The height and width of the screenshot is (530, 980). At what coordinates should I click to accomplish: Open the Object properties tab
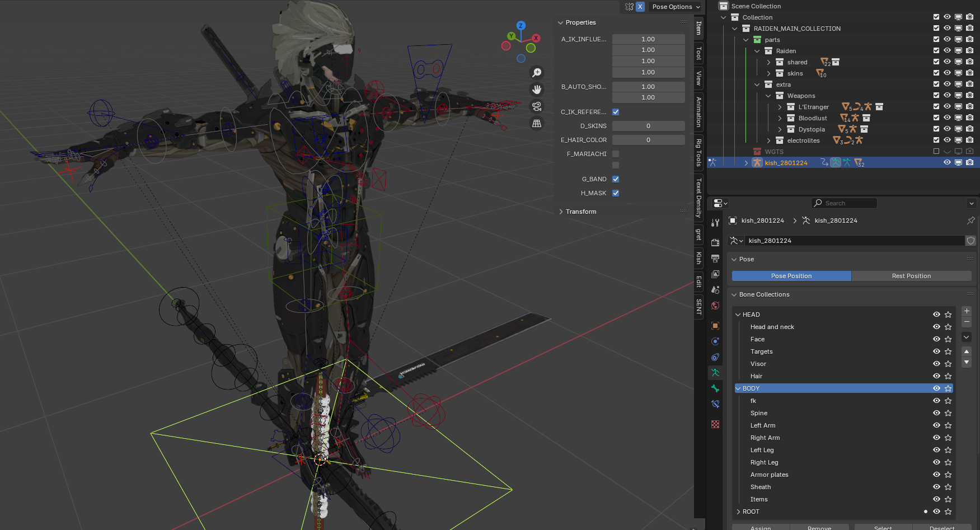715,326
